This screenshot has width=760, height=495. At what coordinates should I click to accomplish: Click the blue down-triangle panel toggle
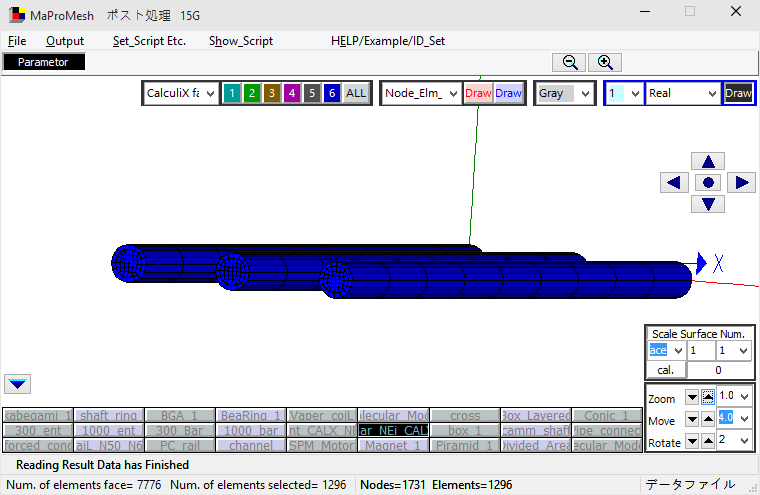(17, 384)
